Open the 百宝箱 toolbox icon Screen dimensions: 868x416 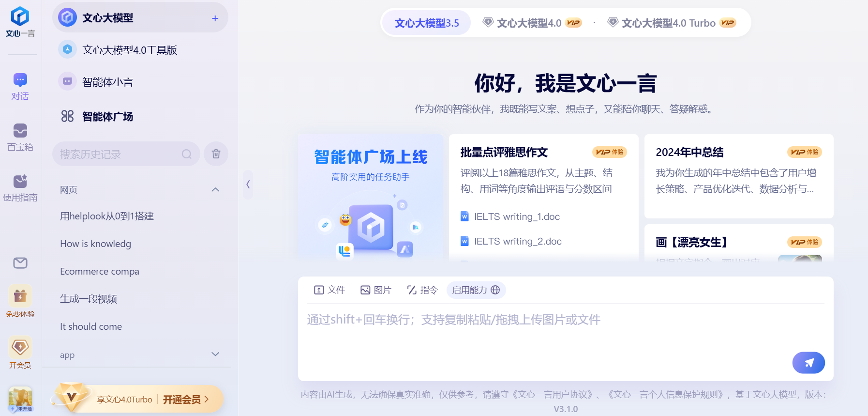pyautogui.click(x=20, y=131)
